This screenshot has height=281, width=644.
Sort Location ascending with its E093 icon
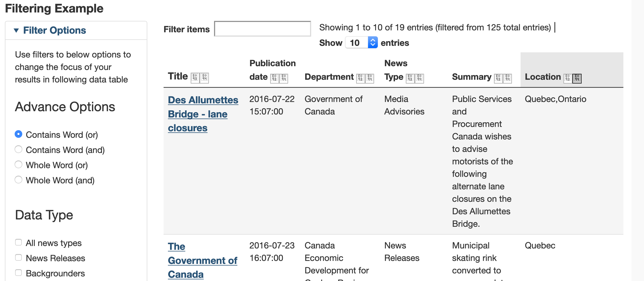[568, 78]
